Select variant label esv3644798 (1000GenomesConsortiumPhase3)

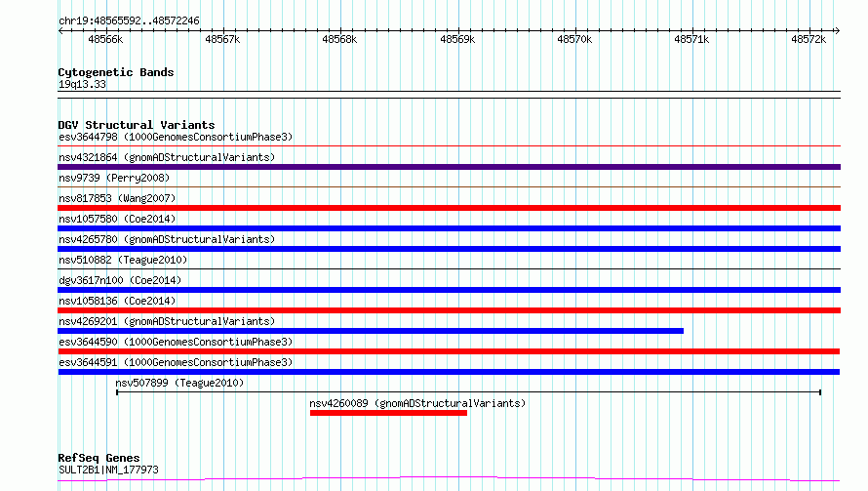pyautogui.click(x=176, y=137)
